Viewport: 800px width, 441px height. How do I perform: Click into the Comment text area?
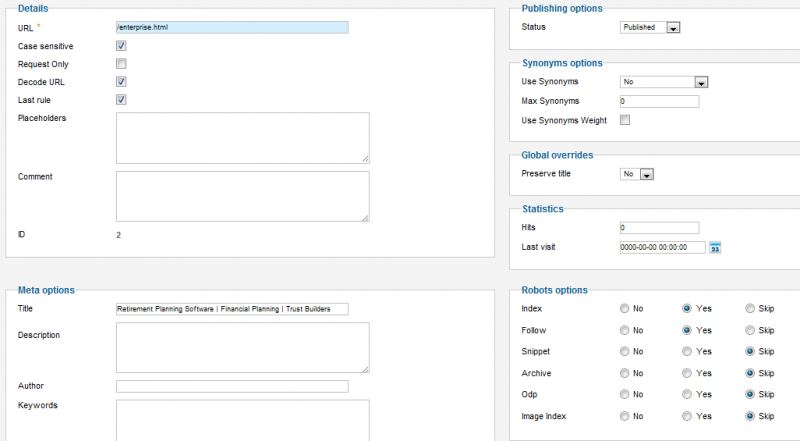coord(243,197)
